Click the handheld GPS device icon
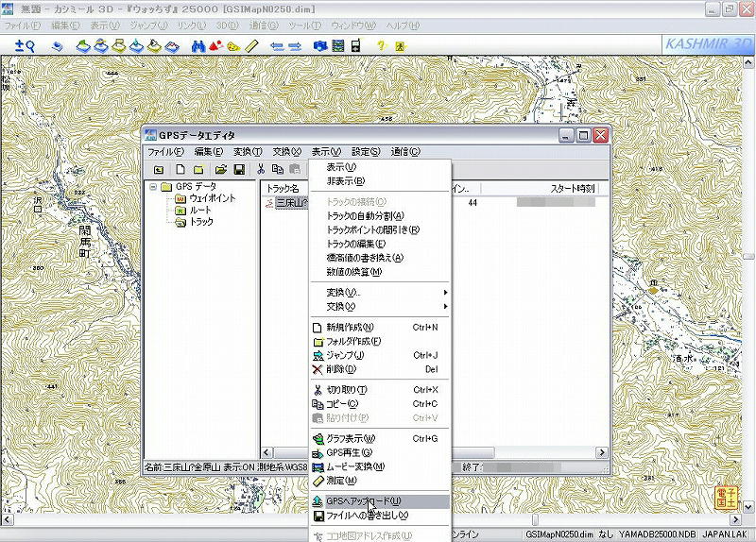Image resolution: width=756 pixels, height=542 pixels. (x=356, y=45)
